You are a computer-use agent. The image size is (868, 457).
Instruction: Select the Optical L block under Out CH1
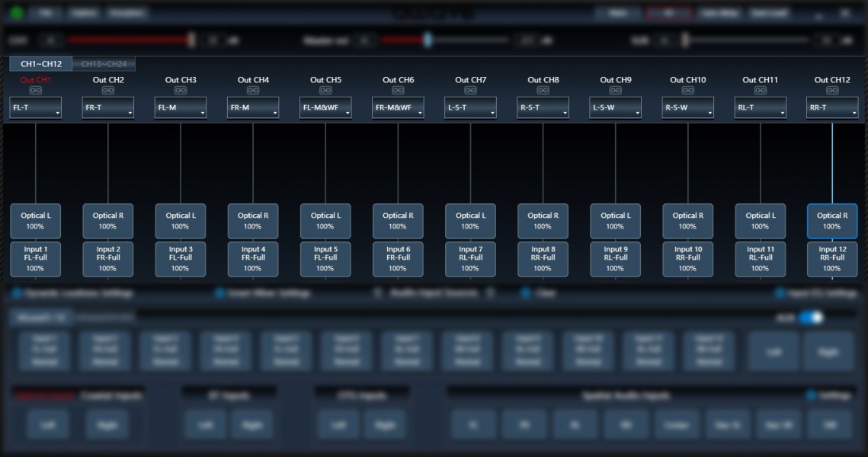point(35,221)
